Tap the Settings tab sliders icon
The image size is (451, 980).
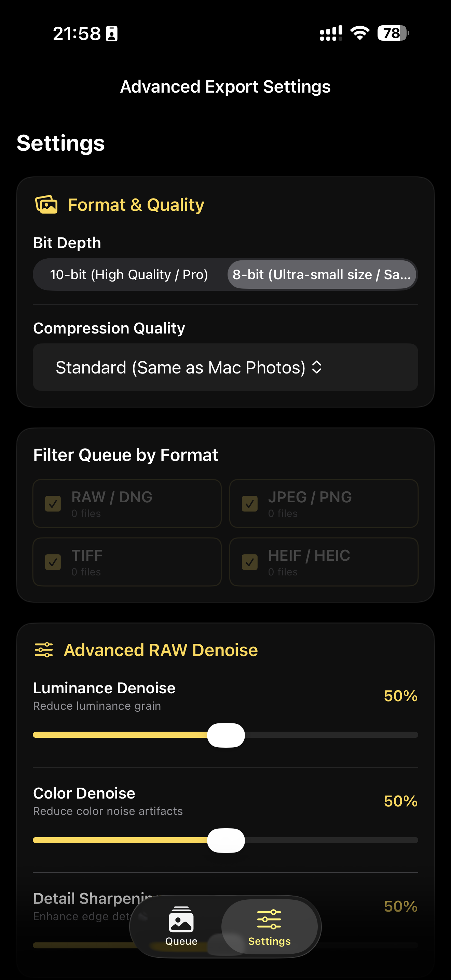coord(269,919)
